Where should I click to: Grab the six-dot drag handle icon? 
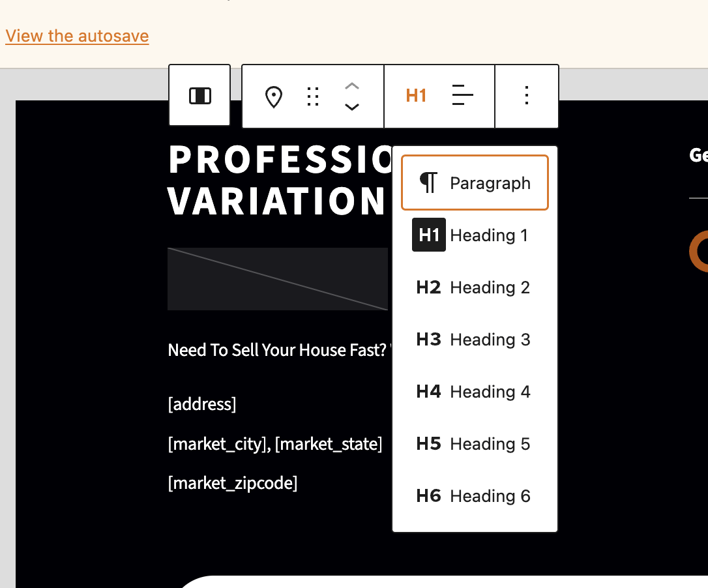(x=312, y=96)
